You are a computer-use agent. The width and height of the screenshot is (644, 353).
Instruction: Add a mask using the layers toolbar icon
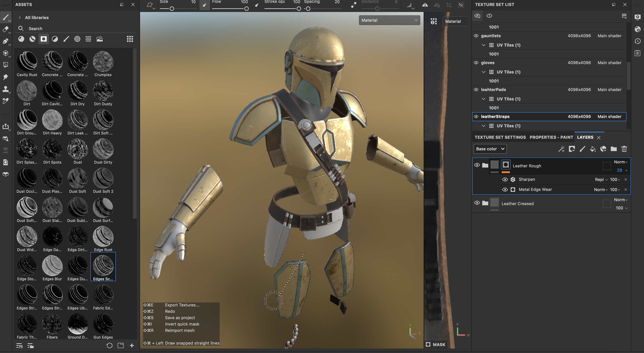572,149
